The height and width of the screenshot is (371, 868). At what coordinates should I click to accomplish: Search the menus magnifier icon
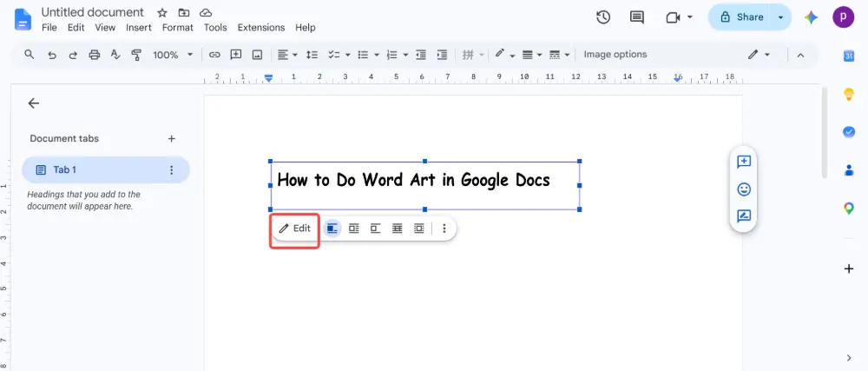pos(30,54)
